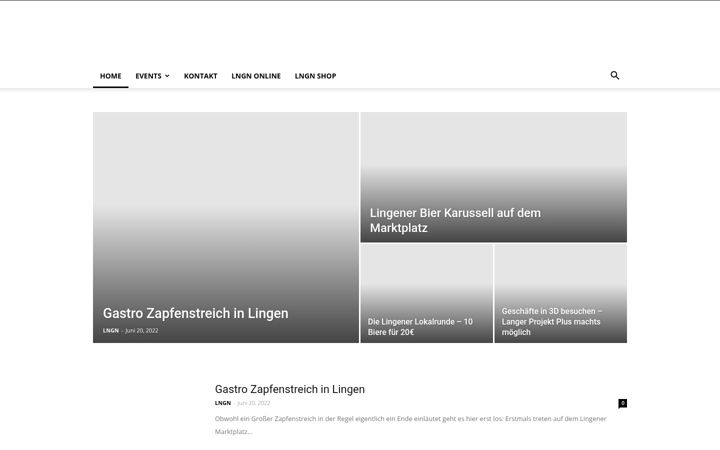Click Juni 20, 2022 date on featured tile
This screenshot has height=450, width=720.
pos(141,331)
